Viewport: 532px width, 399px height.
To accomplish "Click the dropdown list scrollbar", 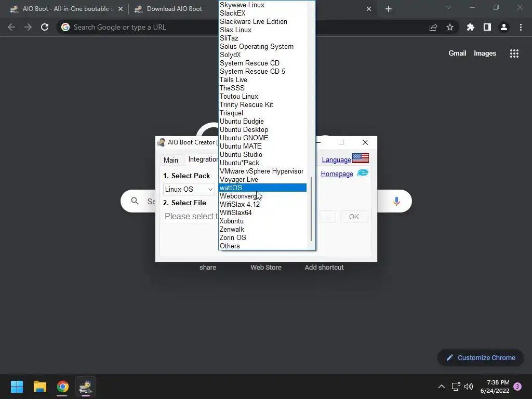I will [311, 209].
